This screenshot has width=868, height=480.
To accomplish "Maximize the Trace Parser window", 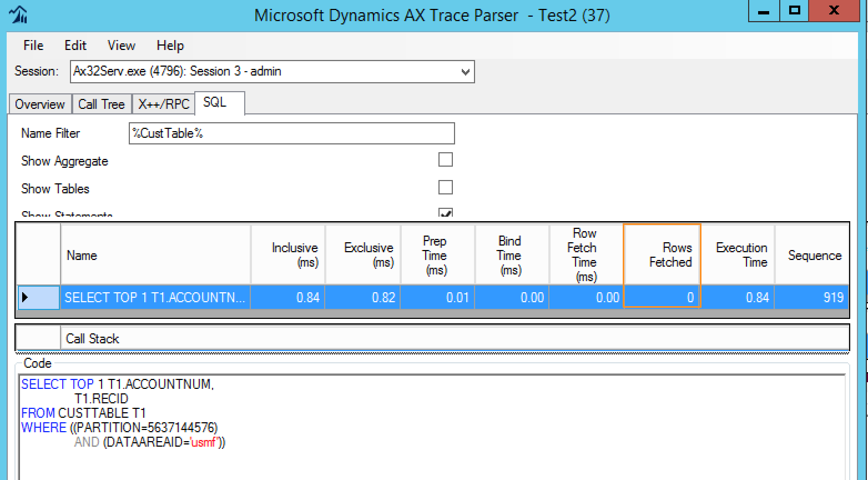I will point(794,11).
